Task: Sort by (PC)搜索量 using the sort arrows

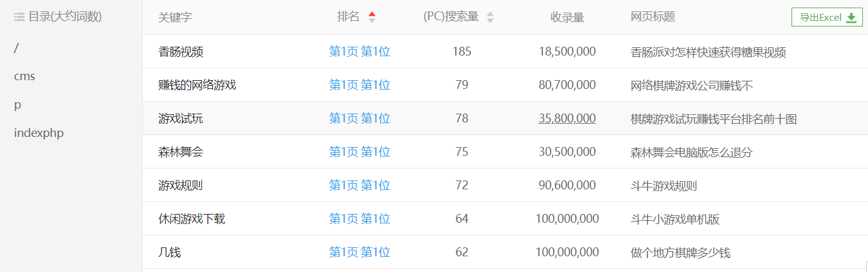Action: point(490,18)
